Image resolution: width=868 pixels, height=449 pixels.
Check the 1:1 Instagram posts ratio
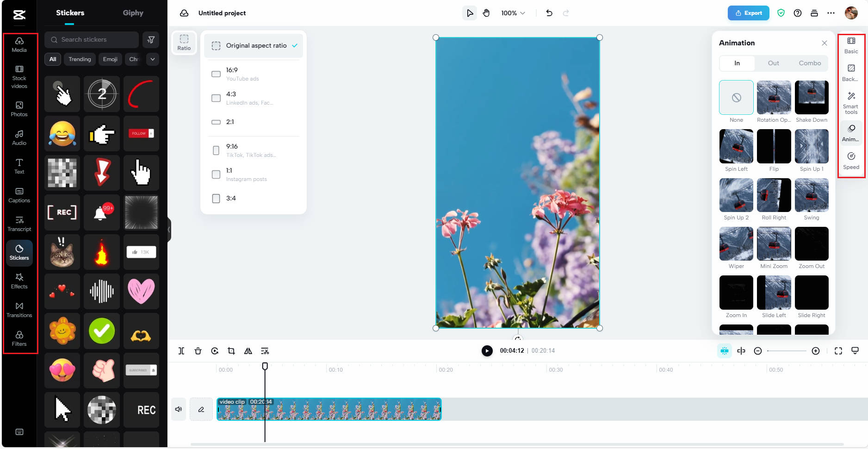pyautogui.click(x=216, y=175)
